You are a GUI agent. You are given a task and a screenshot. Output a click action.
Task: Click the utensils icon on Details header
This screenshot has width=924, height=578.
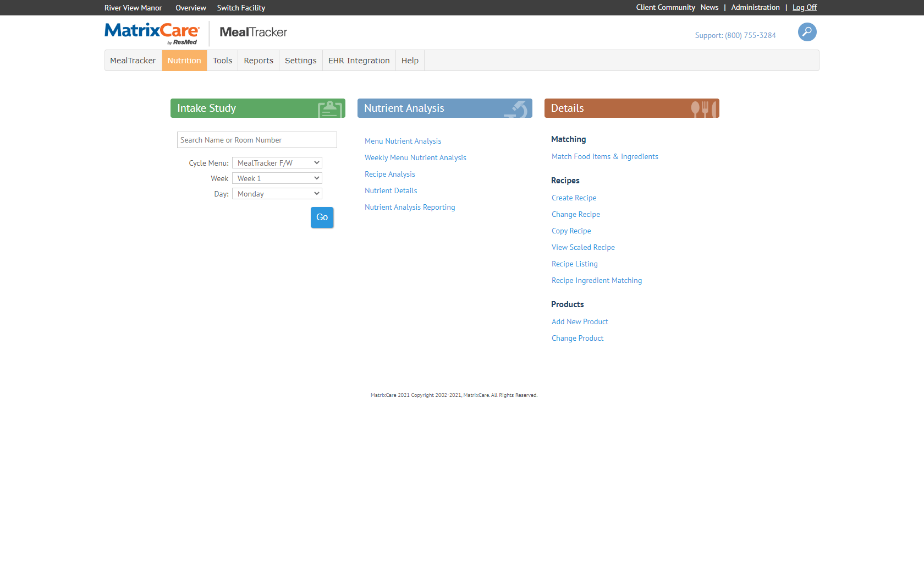(705, 108)
